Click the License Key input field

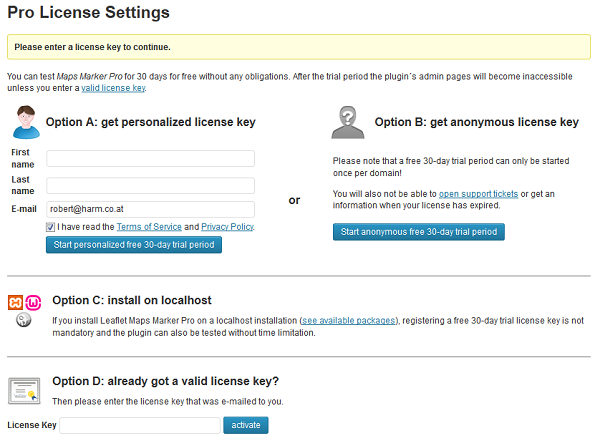140,425
